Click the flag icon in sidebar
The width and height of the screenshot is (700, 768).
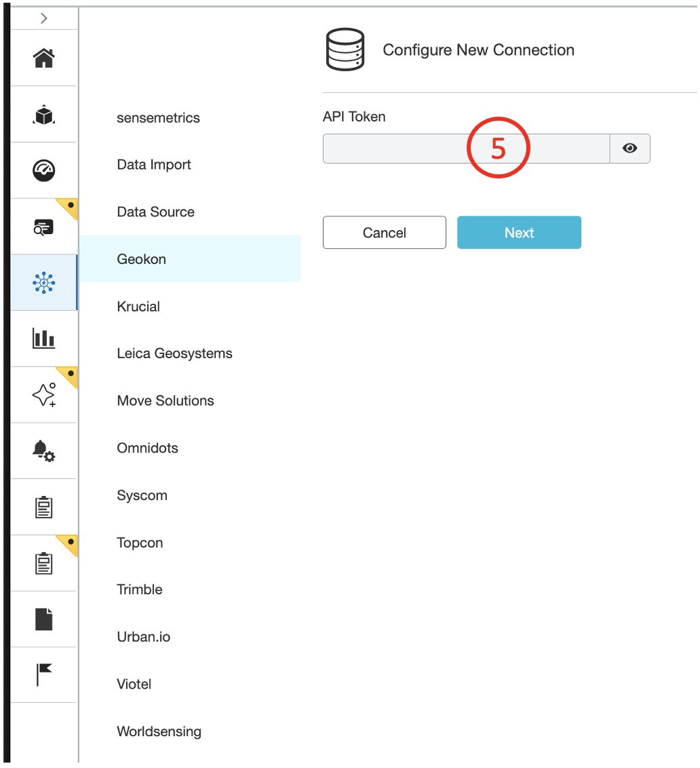[x=44, y=674]
